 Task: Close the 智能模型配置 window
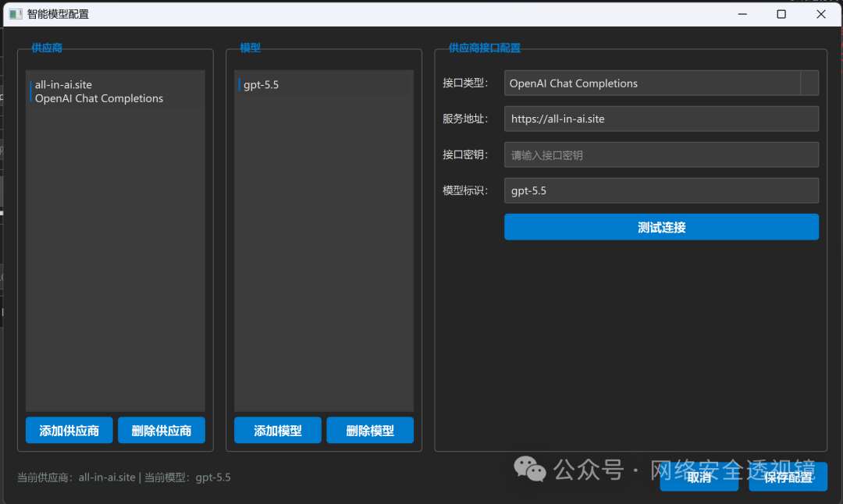(821, 14)
